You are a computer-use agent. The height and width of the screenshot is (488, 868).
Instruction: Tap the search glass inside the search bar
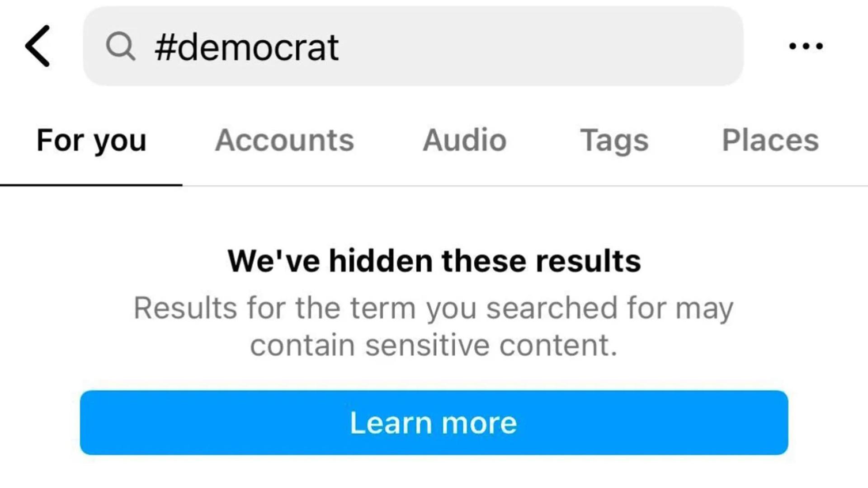[121, 46]
